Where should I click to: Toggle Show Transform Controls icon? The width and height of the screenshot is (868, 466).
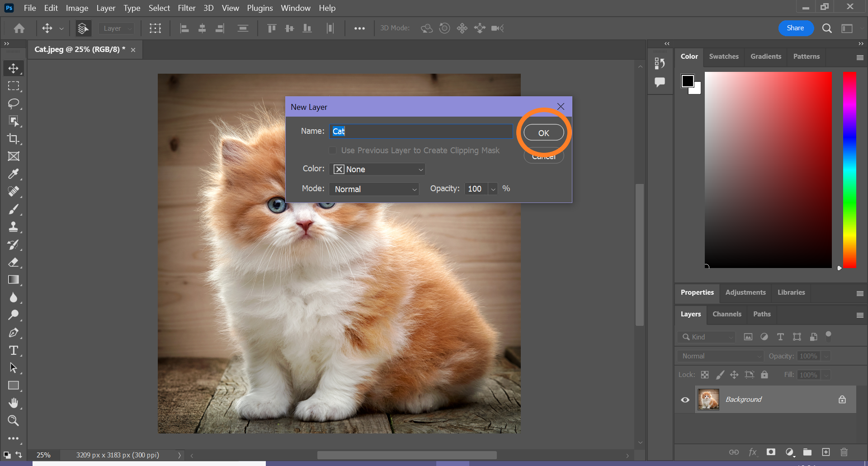(155, 28)
